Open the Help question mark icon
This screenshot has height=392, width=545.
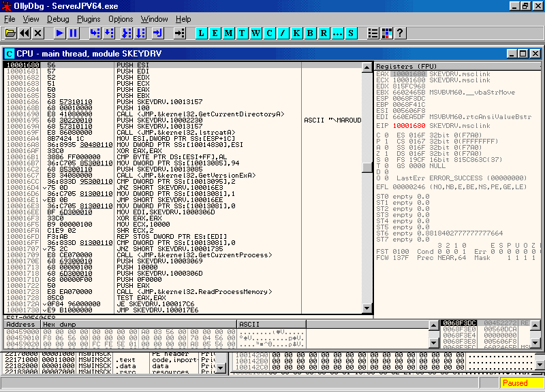click(400, 33)
